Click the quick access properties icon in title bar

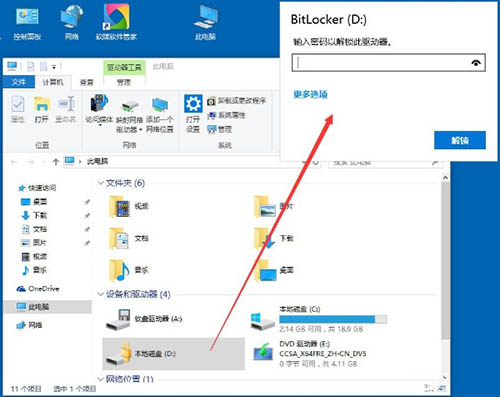coord(31,67)
